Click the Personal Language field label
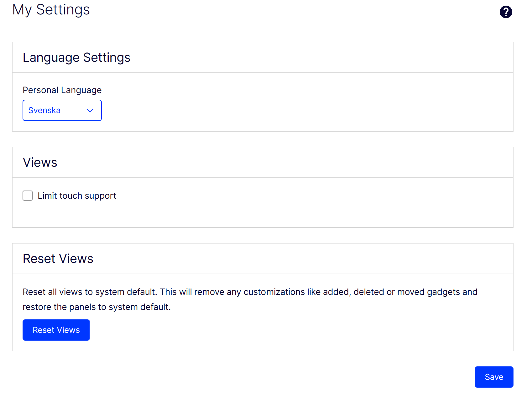This screenshot has height=393, width=532. pos(62,90)
